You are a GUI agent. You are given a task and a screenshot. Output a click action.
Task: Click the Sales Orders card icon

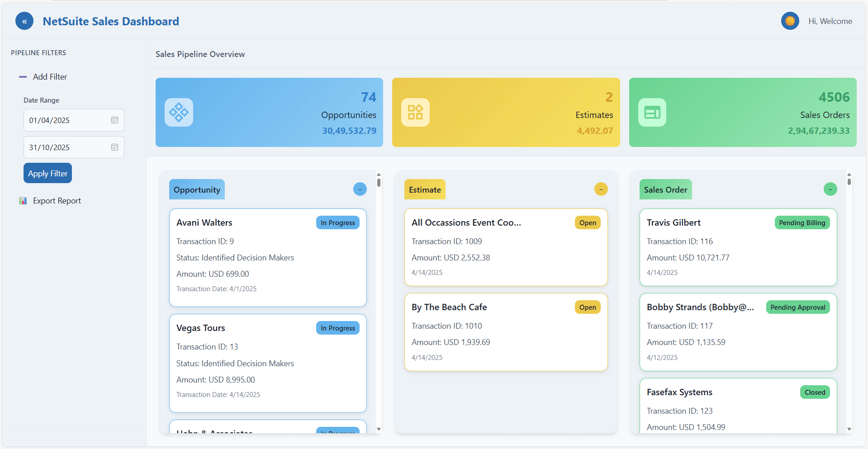coord(652,112)
